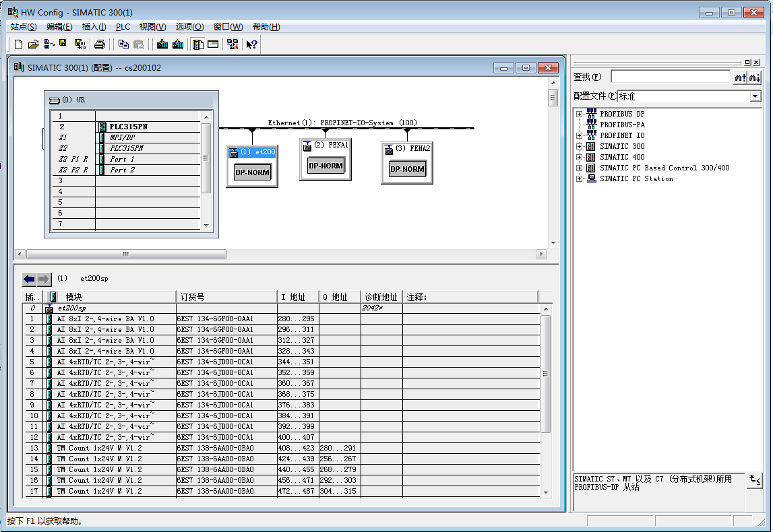Click the Copy toolbar icon
773x532 pixels.
[x=123, y=44]
